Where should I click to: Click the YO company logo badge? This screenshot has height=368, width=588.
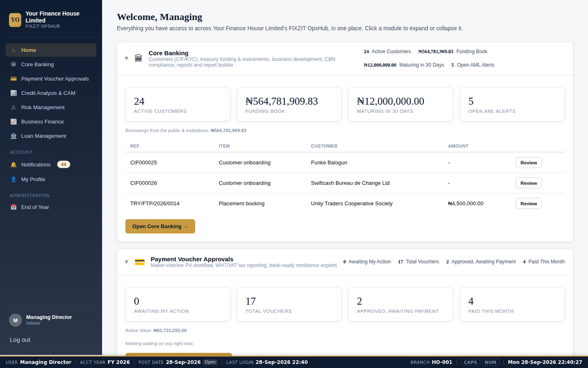[15, 20]
